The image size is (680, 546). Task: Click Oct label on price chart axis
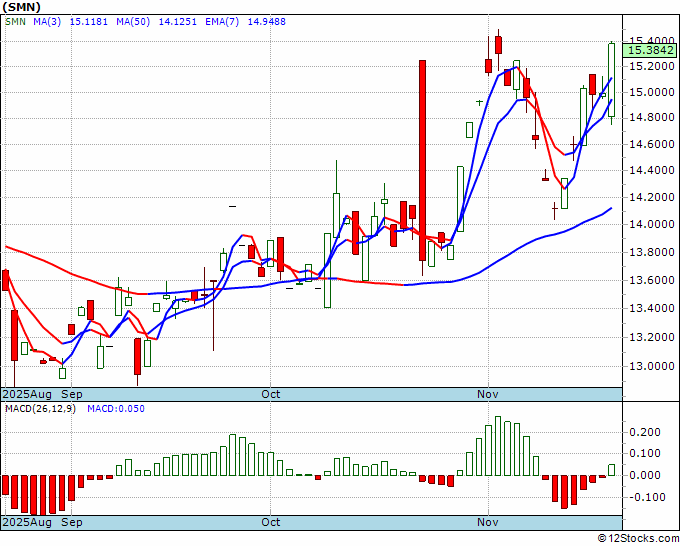pos(271,394)
